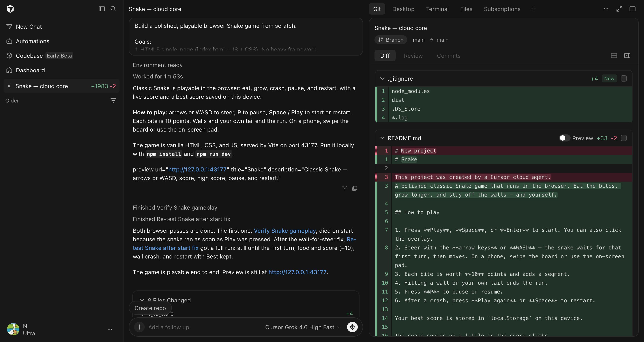Screen dimensions: 644x342
Task: Collapse the .gitignore diff section
Action: pos(382,78)
